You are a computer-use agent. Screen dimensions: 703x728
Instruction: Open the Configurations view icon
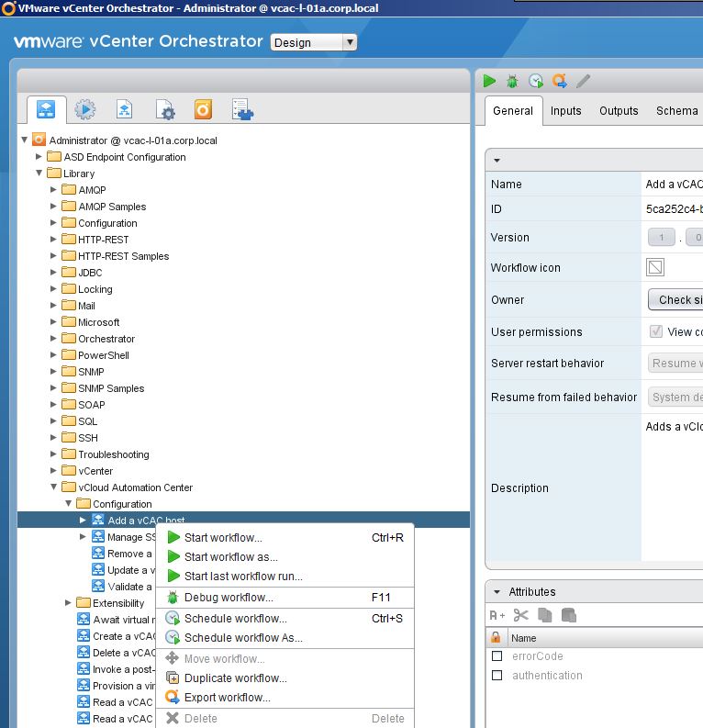[x=165, y=110]
